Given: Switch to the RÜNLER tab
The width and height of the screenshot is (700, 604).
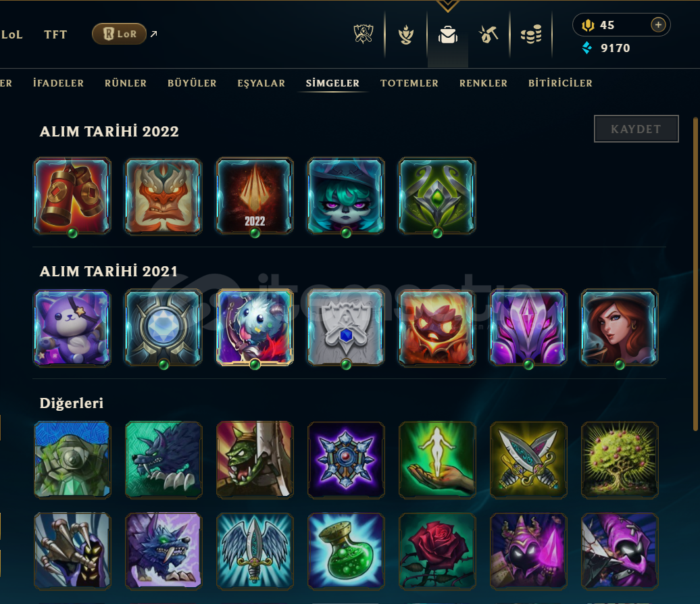Looking at the screenshot, I should click(126, 83).
